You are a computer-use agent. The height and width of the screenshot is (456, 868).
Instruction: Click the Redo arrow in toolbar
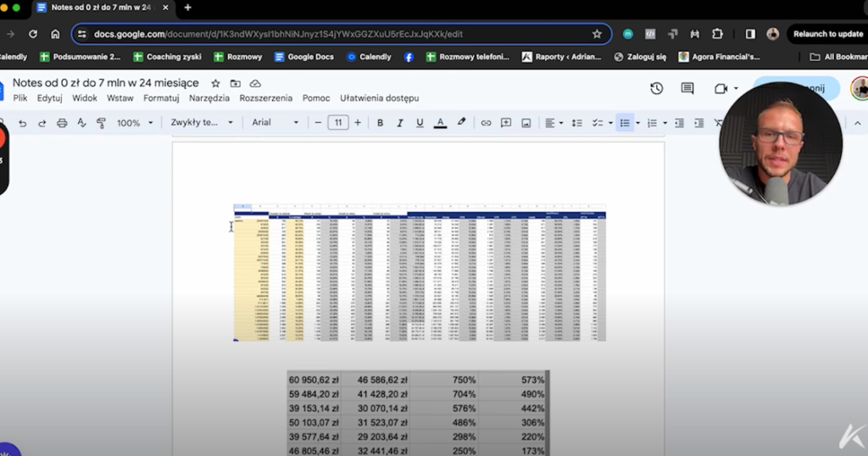click(42, 123)
